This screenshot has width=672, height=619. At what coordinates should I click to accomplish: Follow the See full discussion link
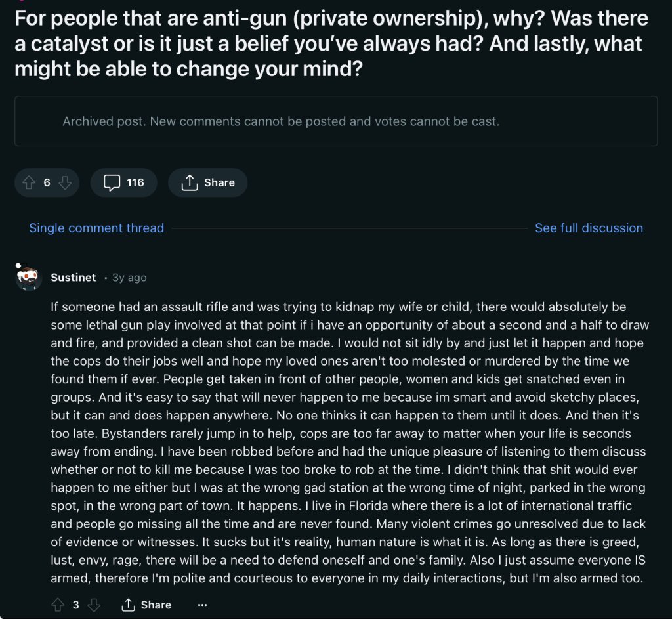589,228
